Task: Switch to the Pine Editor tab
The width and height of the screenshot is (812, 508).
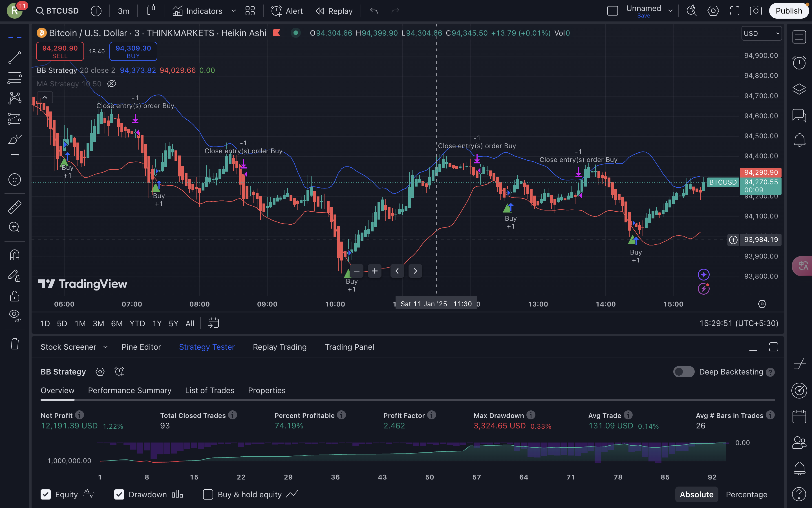Action: pyautogui.click(x=141, y=347)
